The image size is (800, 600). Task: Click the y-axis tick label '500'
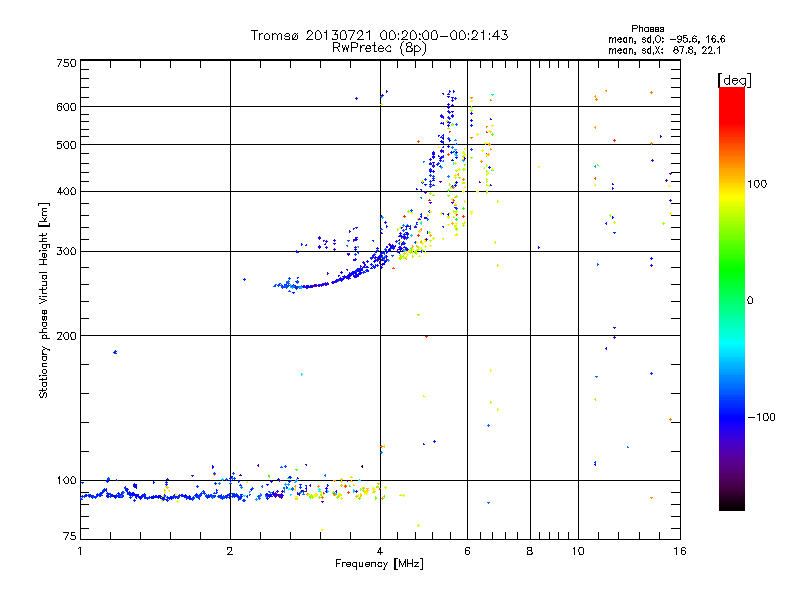pyautogui.click(x=66, y=145)
